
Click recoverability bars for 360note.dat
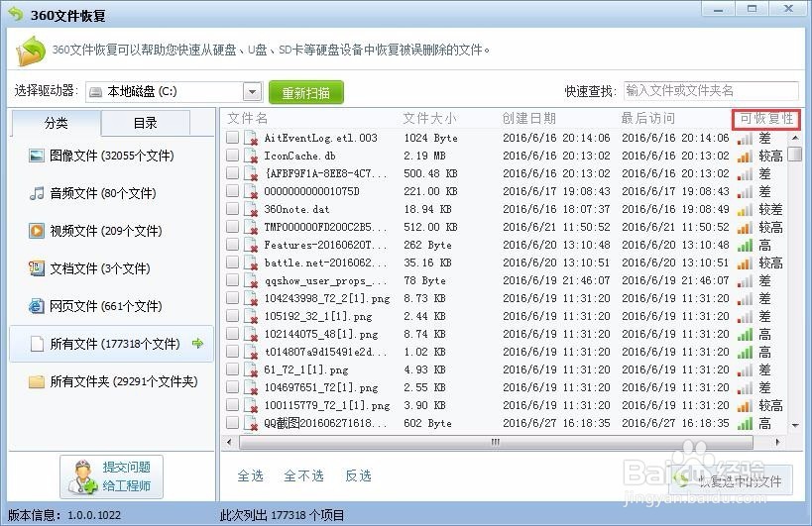click(x=745, y=209)
